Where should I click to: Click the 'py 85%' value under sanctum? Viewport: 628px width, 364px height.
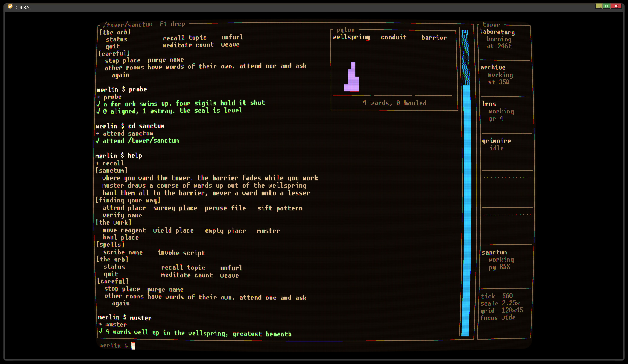499,267
